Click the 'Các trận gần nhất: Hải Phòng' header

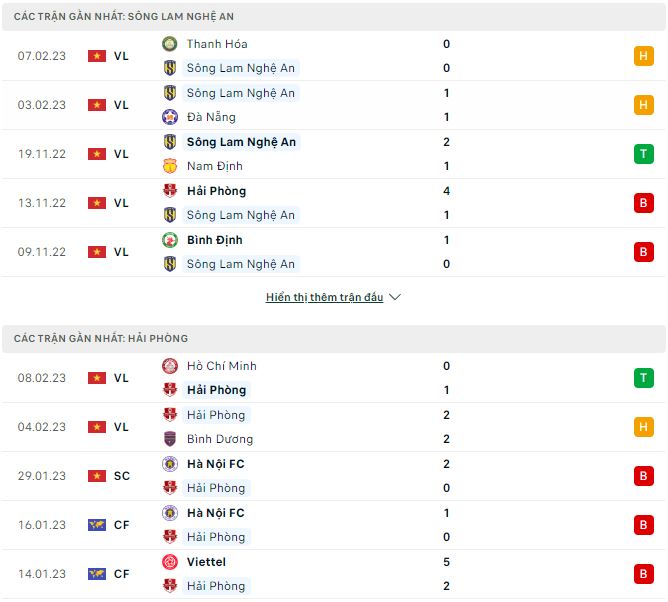(x=101, y=339)
